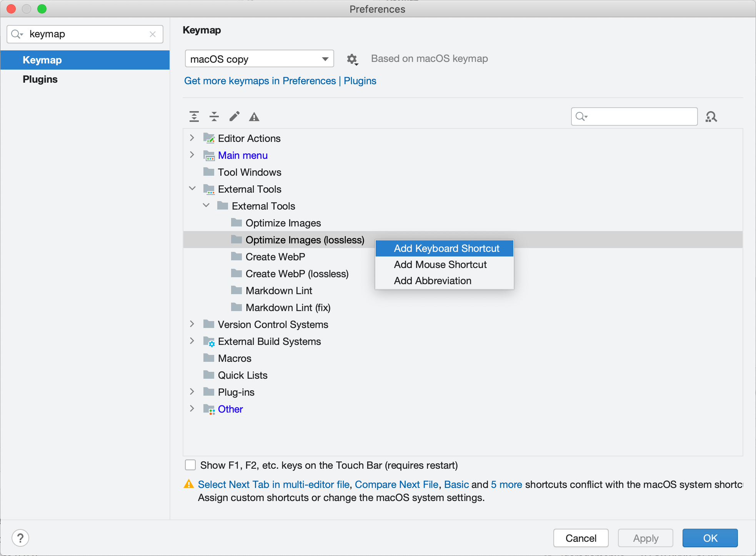Choose Add Mouse Shortcut menu entry
Image resolution: width=756 pixels, height=556 pixels.
[x=440, y=265]
